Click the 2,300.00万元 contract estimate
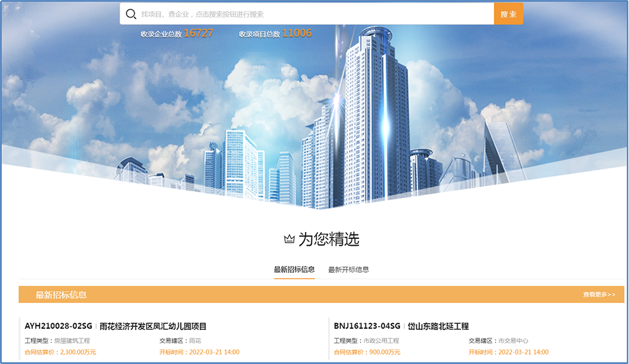 (x=78, y=352)
